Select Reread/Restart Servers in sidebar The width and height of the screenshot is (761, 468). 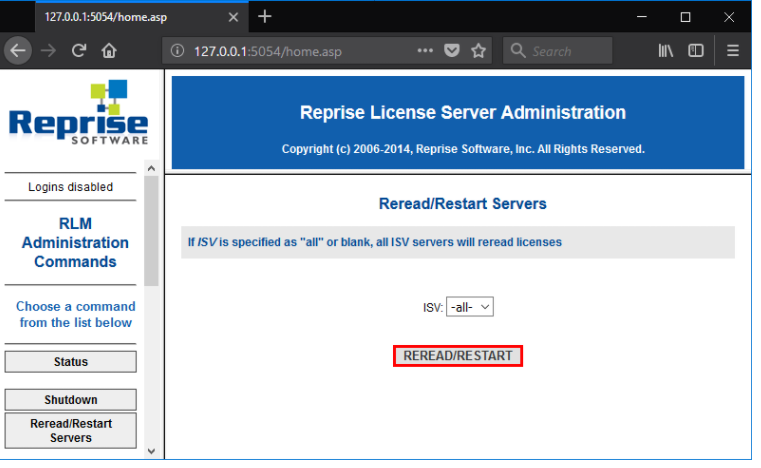[x=71, y=431]
